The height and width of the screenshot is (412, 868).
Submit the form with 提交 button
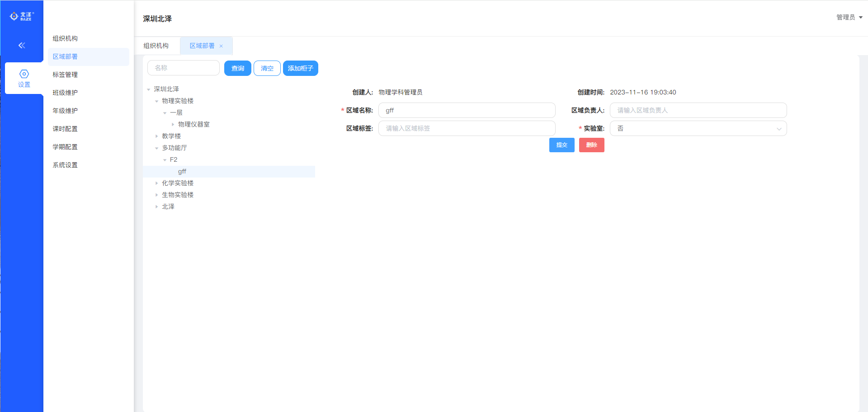pyautogui.click(x=561, y=145)
